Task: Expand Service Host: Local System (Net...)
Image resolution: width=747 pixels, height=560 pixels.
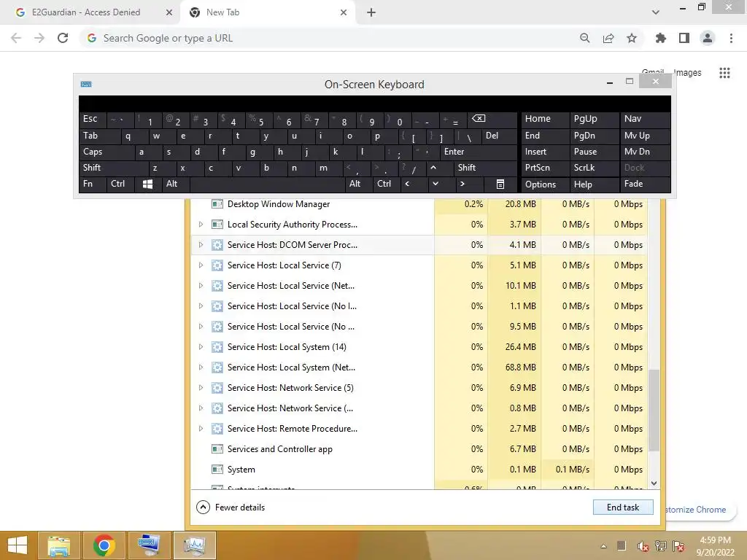Action: (201, 367)
